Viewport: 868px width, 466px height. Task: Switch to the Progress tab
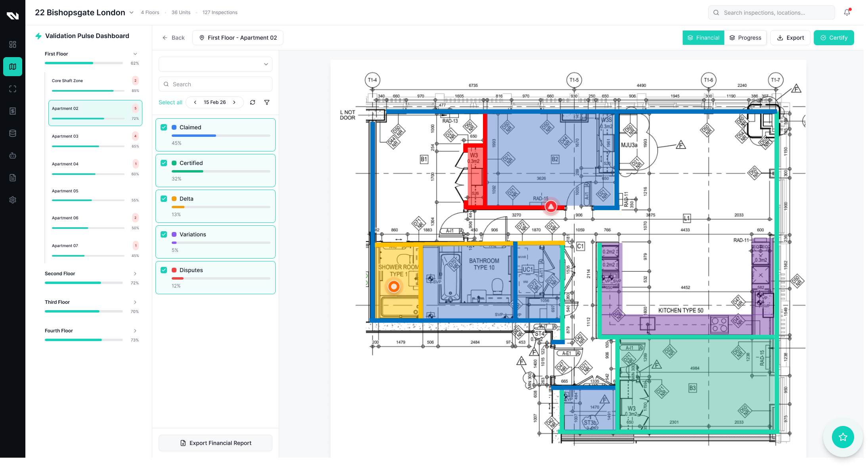coord(745,38)
